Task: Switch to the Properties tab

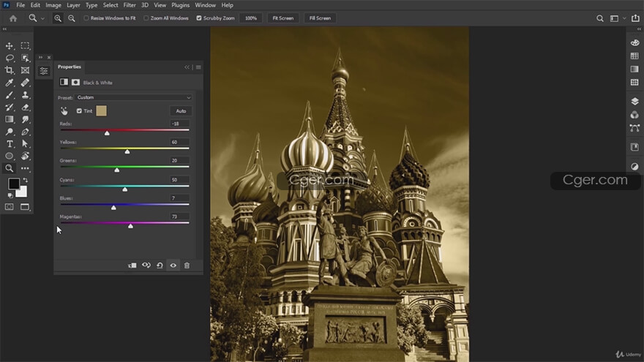Action: tap(70, 67)
